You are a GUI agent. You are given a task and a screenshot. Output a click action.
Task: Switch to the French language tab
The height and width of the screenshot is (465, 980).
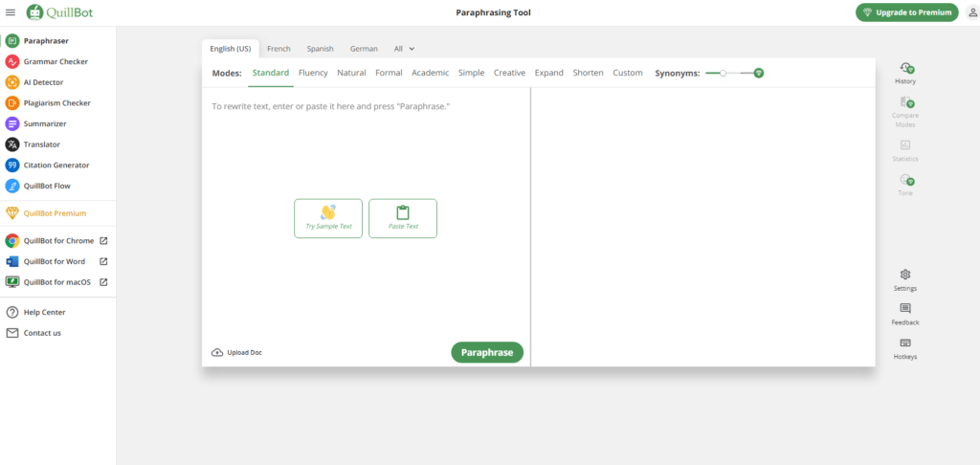click(x=278, y=49)
